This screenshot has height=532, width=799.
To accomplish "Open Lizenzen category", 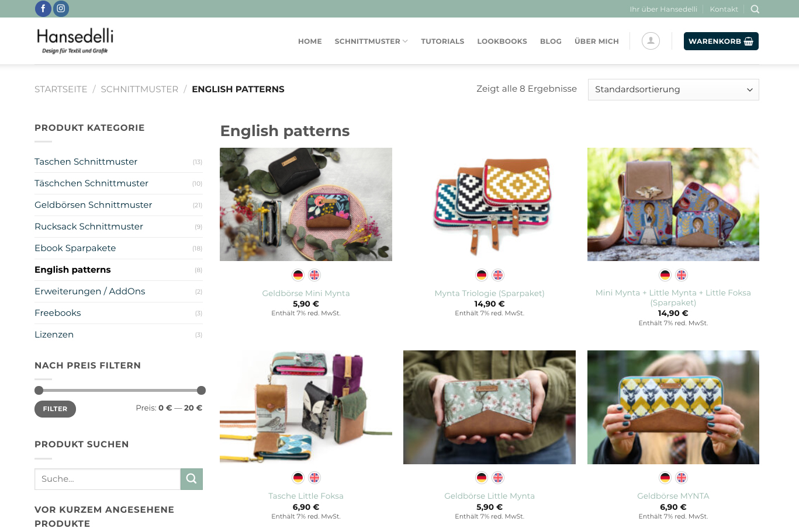I will coord(54,335).
